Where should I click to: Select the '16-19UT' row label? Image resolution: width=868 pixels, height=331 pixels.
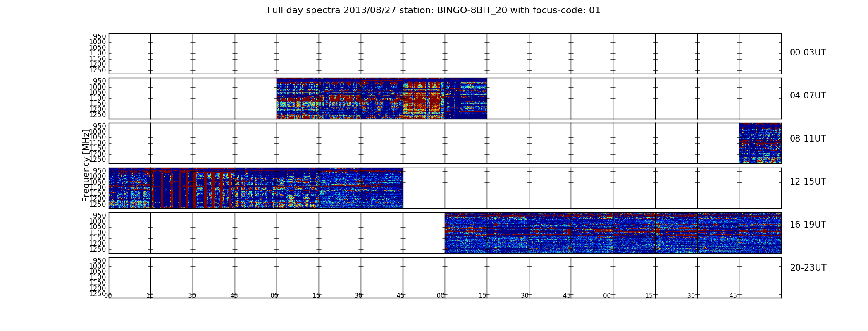[808, 225]
